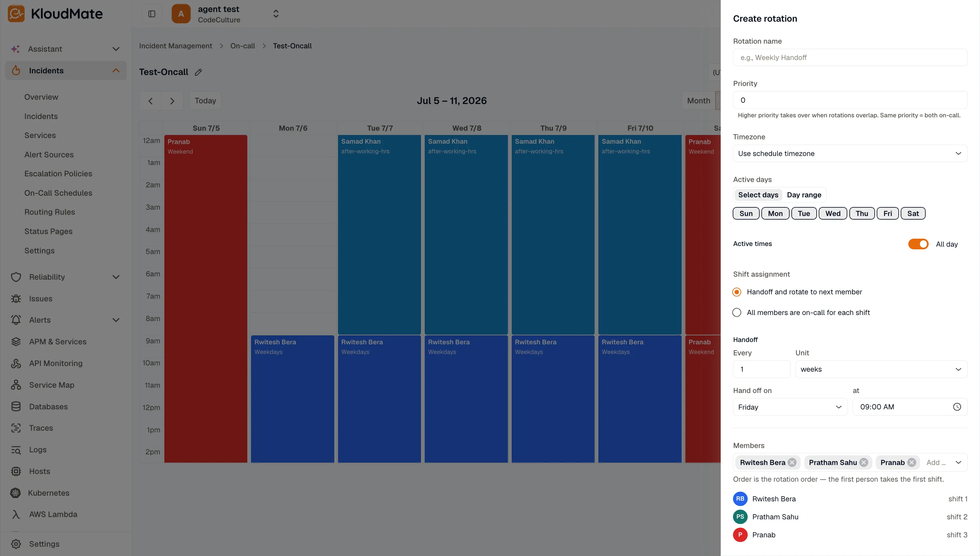Toggle the All day switch
This screenshot has height=556, width=980.
(x=918, y=244)
